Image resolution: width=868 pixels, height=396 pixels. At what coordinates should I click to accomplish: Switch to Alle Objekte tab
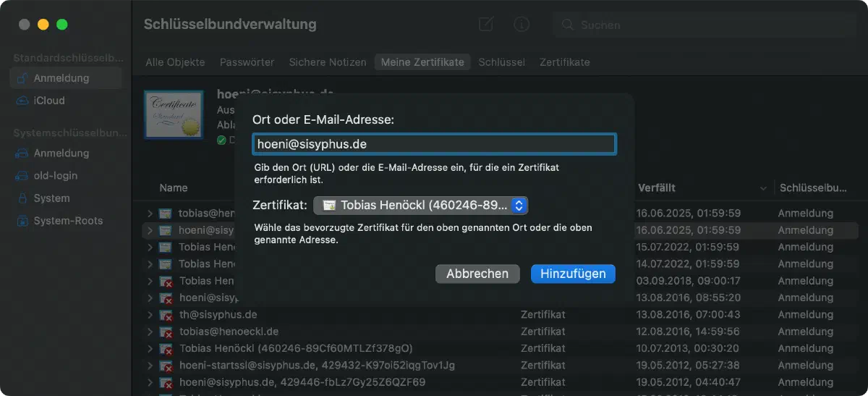tap(175, 62)
